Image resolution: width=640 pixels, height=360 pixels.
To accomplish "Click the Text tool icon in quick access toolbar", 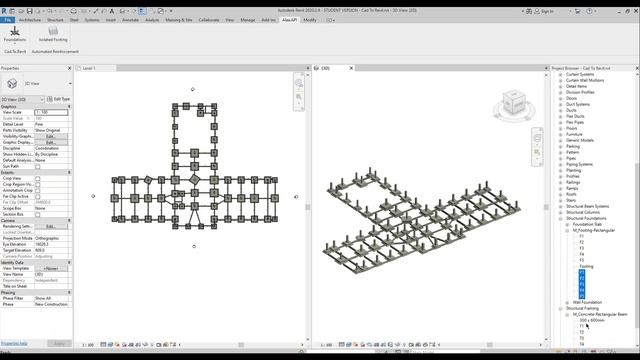I will coord(112,11).
